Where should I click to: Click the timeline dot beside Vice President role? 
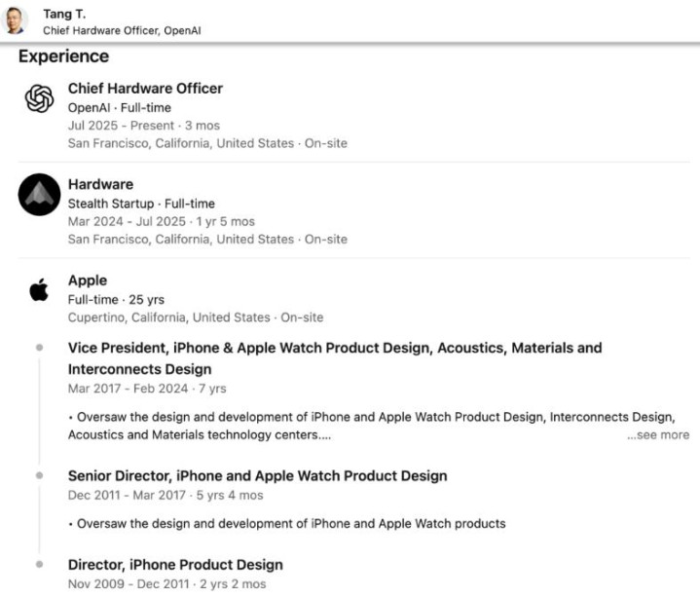39,348
